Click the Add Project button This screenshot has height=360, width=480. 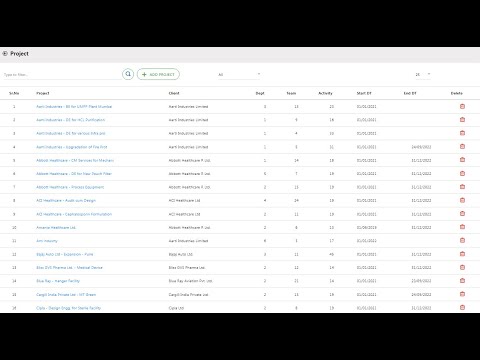pos(158,74)
